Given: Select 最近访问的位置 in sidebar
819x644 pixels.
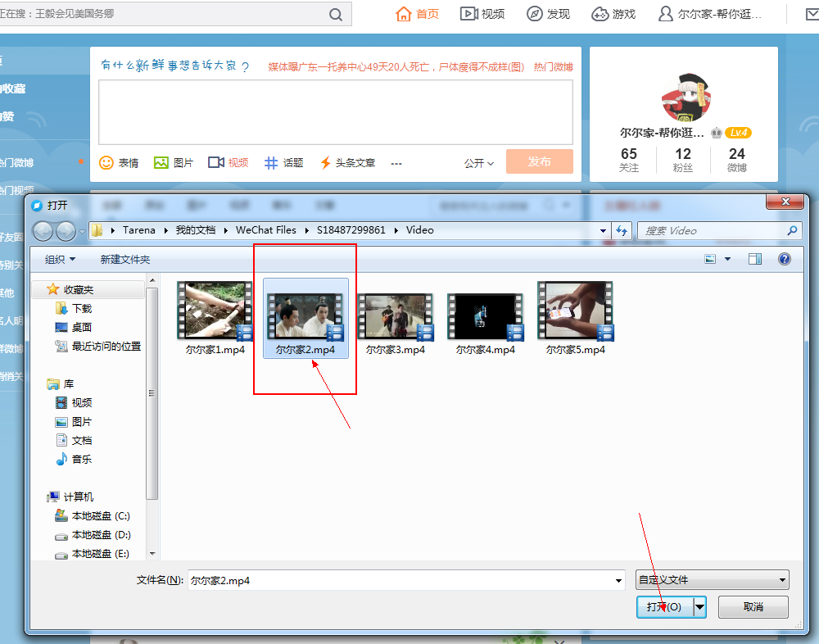Looking at the screenshot, I should [98, 346].
